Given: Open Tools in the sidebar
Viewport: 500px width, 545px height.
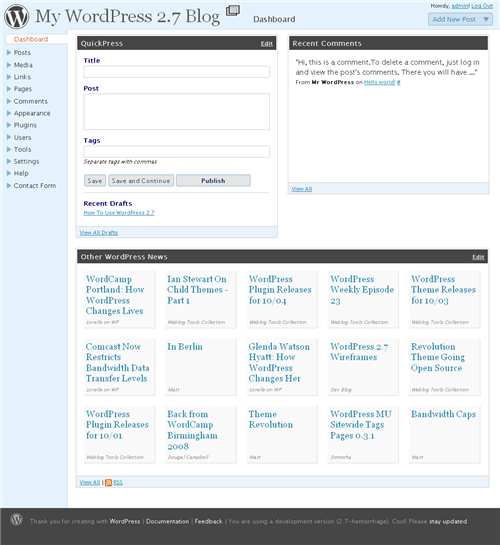Looking at the screenshot, I should (22, 149).
